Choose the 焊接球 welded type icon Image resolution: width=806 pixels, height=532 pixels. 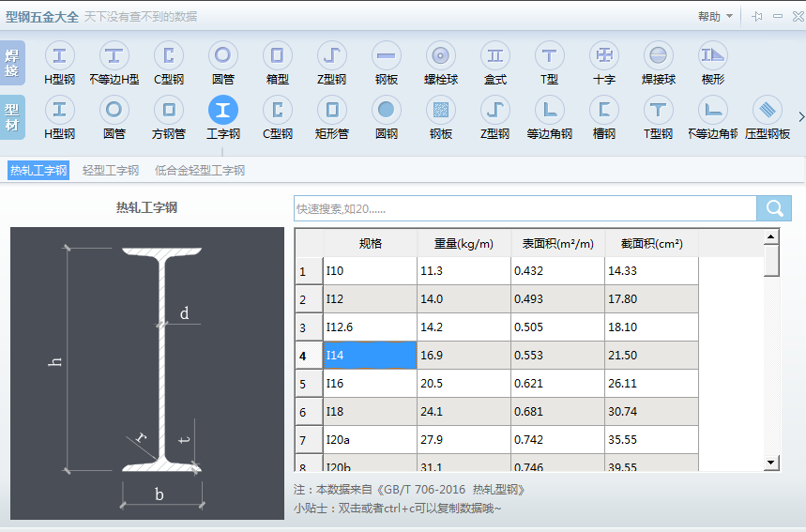tap(659, 55)
